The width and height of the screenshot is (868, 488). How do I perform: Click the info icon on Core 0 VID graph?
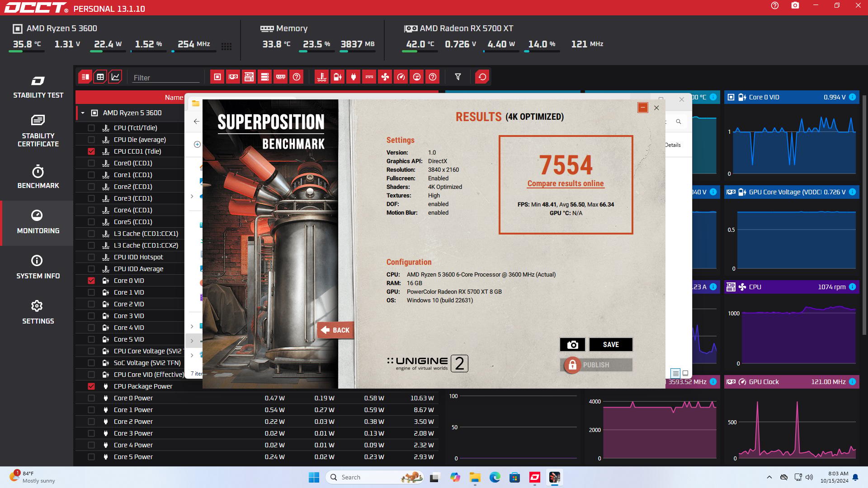point(852,97)
